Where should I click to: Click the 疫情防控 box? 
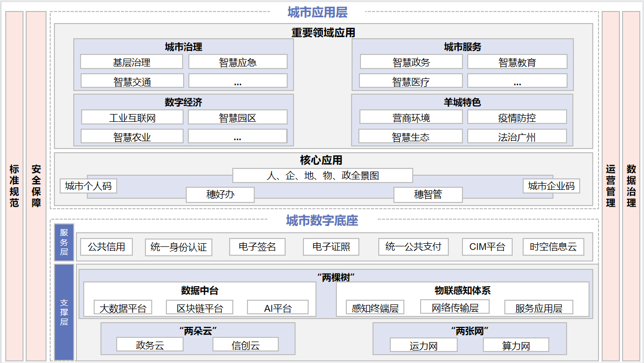click(x=517, y=118)
